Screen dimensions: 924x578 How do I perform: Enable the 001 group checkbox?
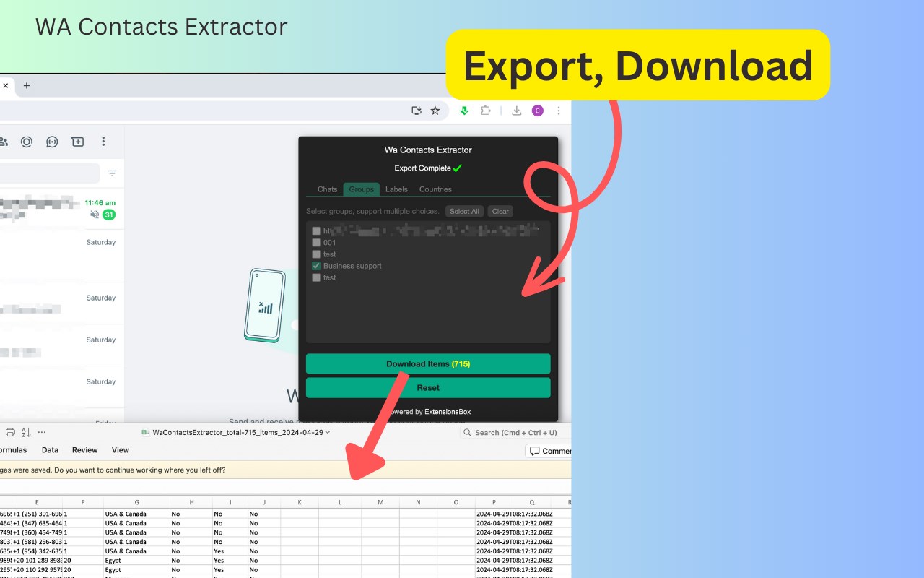click(316, 242)
